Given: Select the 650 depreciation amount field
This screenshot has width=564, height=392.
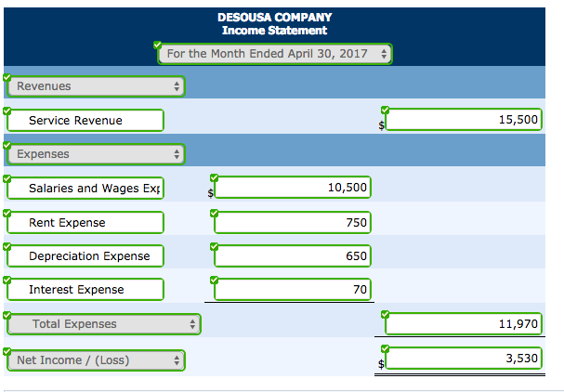Looking at the screenshot, I should (x=293, y=256).
